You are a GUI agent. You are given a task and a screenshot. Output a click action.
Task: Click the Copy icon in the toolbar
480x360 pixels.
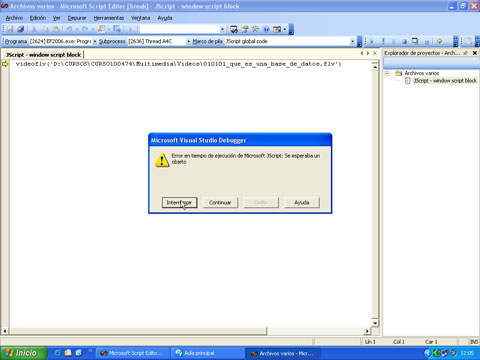(x=45, y=29)
